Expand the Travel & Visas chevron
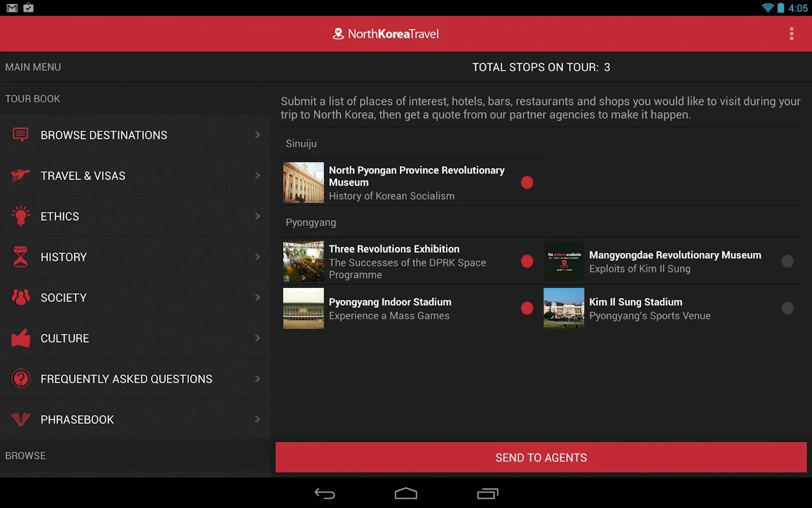This screenshot has width=812, height=508. 258,176
